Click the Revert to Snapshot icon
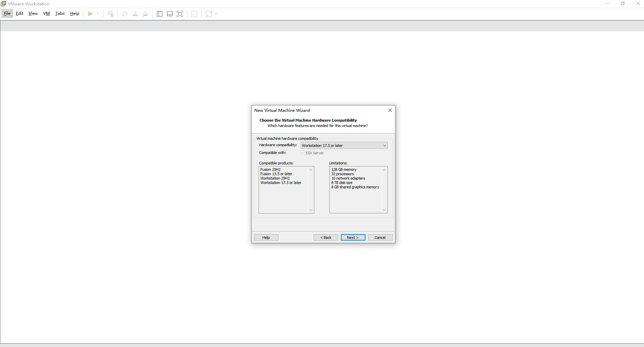 [x=135, y=14]
